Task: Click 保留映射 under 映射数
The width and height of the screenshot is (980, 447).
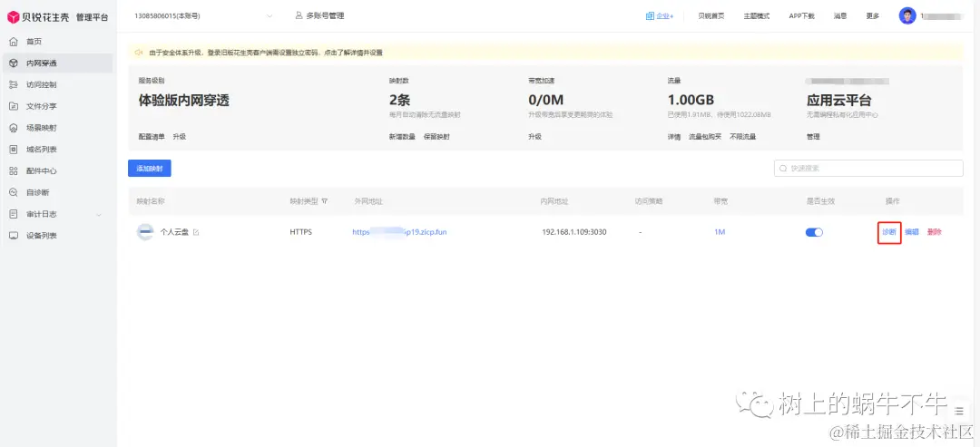Action: pyautogui.click(x=436, y=136)
